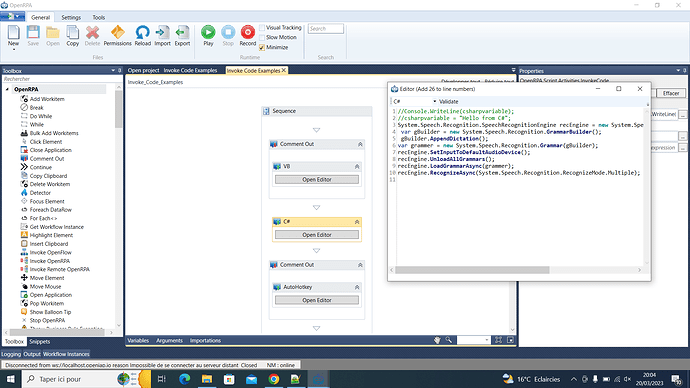Select Click Element activity in toolbox

46,142
